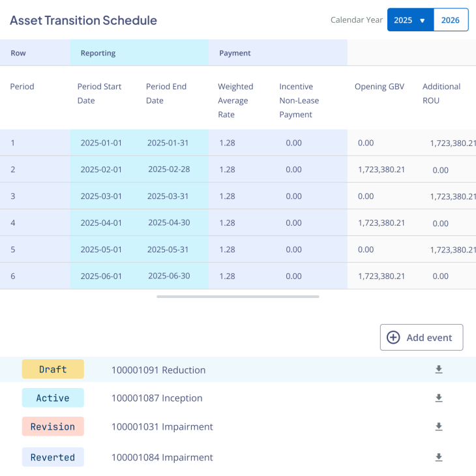Click the plus icon in Add event

[393, 337]
